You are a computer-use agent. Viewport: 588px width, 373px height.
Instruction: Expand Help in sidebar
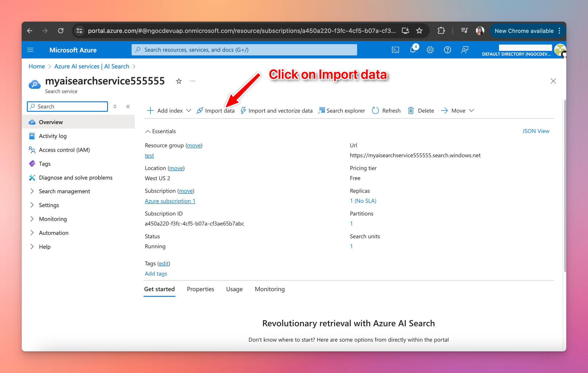45,246
